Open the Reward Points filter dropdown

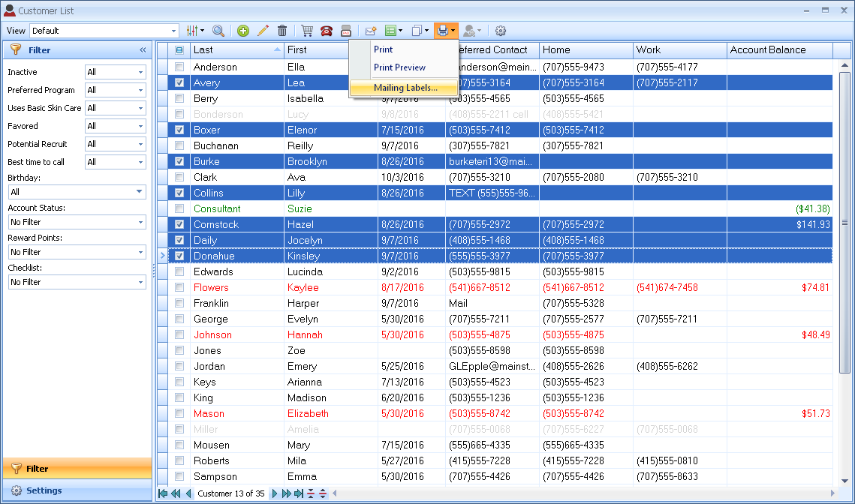pos(140,252)
